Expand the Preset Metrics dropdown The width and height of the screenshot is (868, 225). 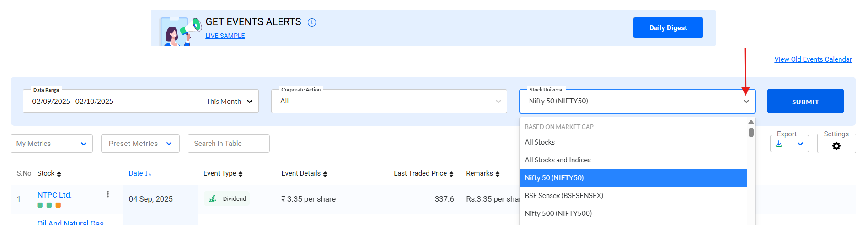[x=140, y=144]
